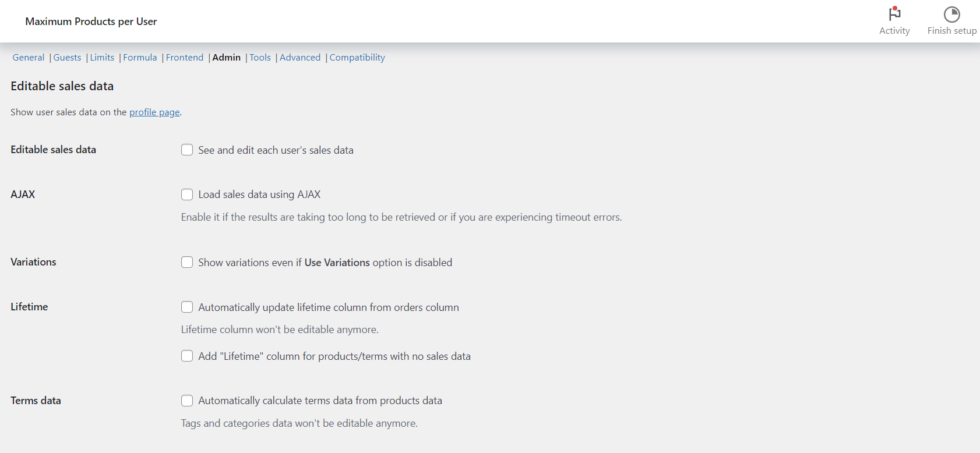This screenshot has height=453, width=980.
Task: Tick Automatically calculate terms data checkbox
Action: pyautogui.click(x=187, y=401)
